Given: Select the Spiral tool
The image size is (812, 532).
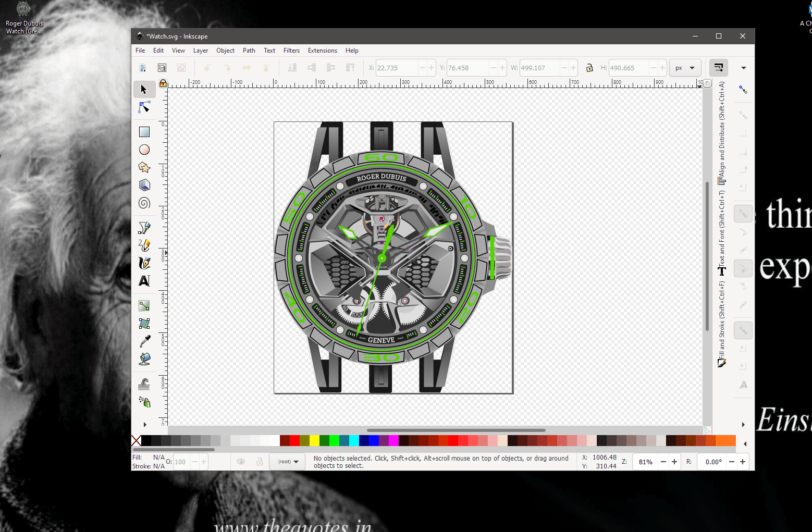Looking at the screenshot, I should click(x=144, y=203).
